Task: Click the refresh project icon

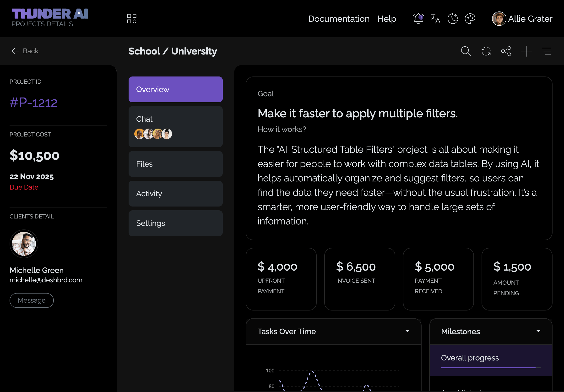Action: point(486,51)
